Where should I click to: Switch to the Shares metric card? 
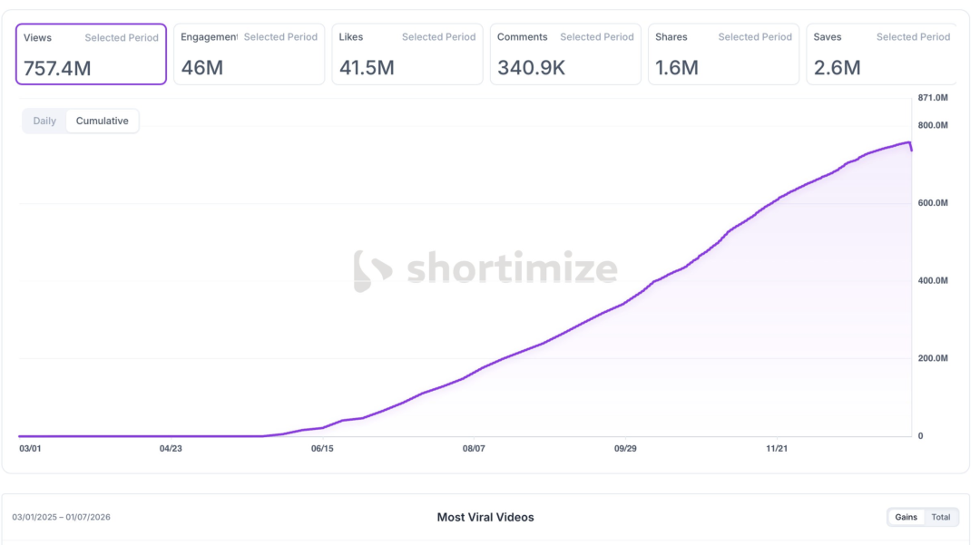[x=724, y=54]
